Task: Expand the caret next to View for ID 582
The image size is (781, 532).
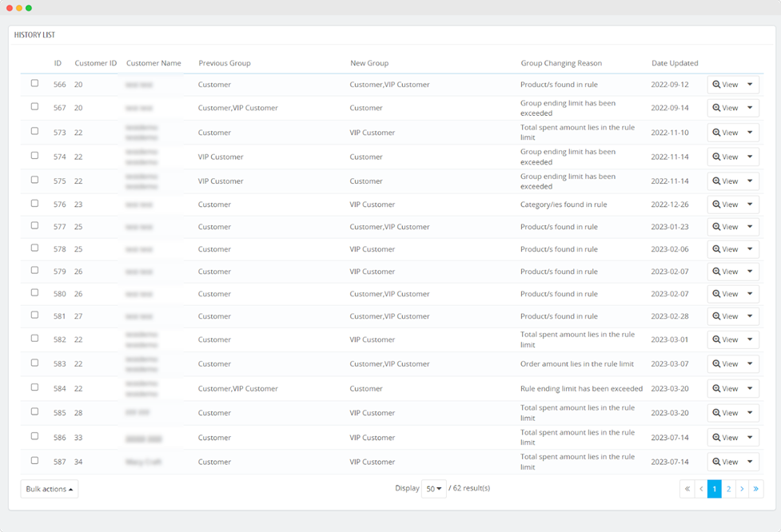Action: (x=750, y=339)
